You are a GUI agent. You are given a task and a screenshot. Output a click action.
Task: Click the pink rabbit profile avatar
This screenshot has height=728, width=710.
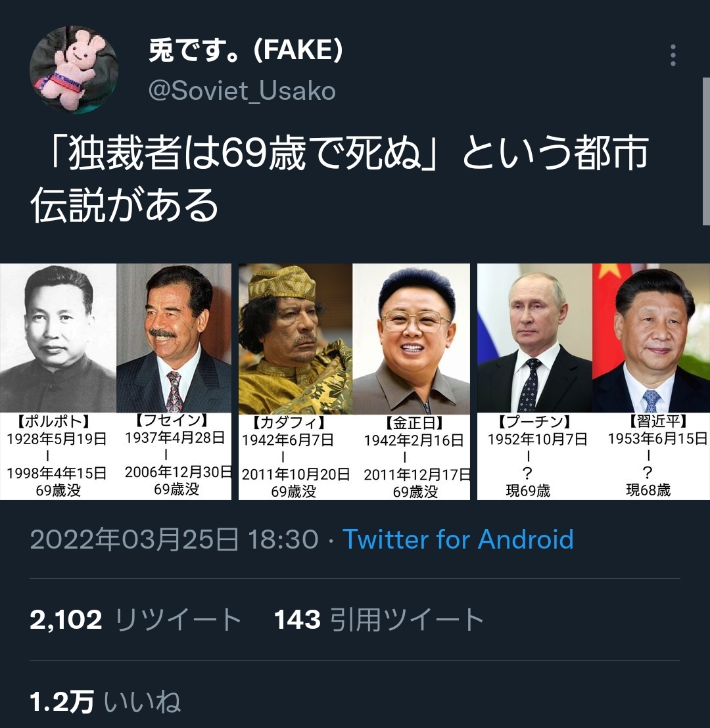tap(74, 70)
